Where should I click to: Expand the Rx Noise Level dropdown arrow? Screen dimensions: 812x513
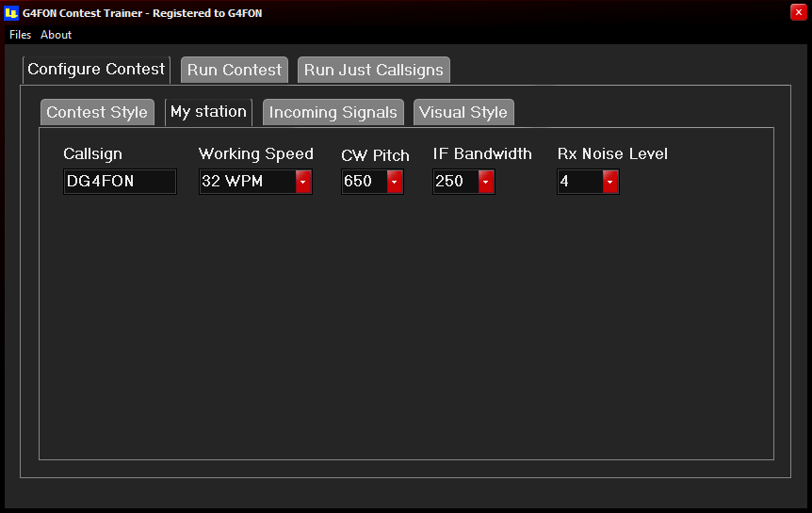tap(610, 182)
